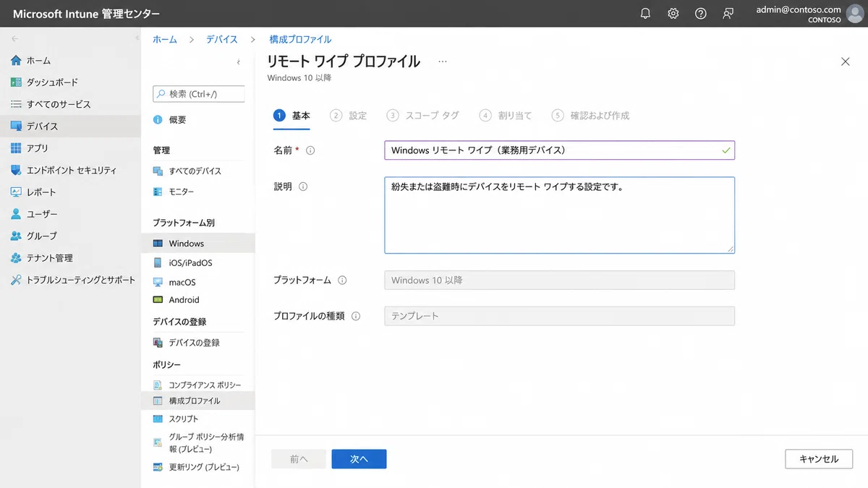
Task: Click the テナント管理 icon
Action: coord(16,258)
